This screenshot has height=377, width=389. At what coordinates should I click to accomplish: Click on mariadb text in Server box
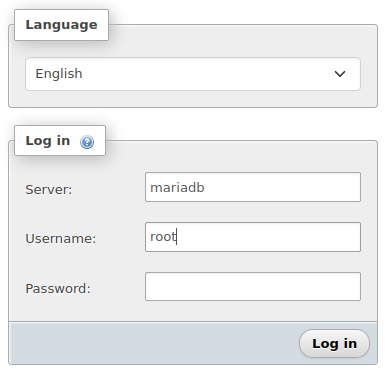(x=177, y=187)
